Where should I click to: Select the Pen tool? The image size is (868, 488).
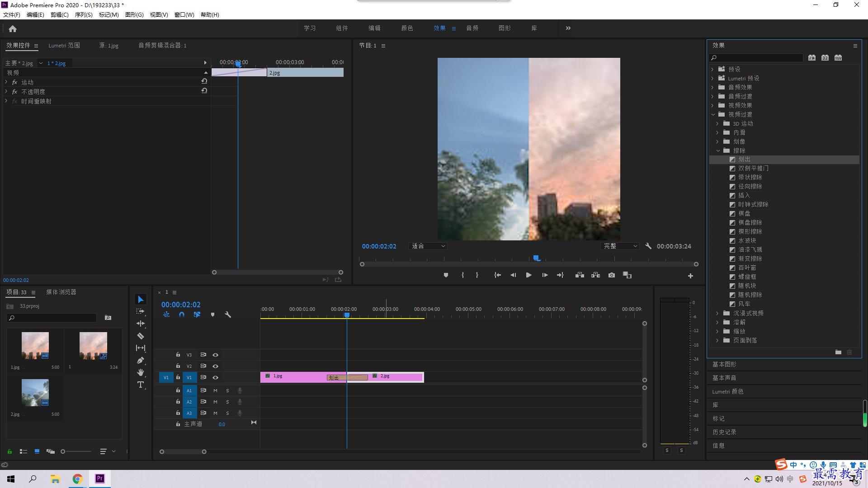point(141,360)
